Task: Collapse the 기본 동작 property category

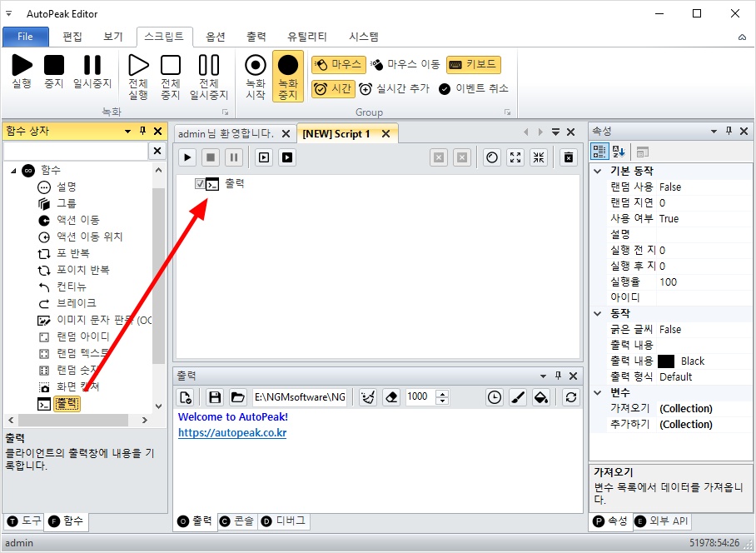Action: (x=598, y=172)
